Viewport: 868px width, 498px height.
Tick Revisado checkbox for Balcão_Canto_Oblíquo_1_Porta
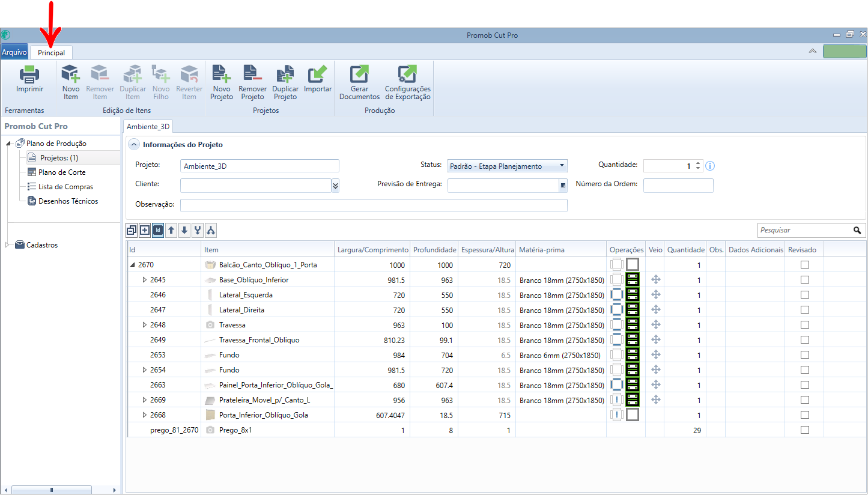pyautogui.click(x=805, y=265)
